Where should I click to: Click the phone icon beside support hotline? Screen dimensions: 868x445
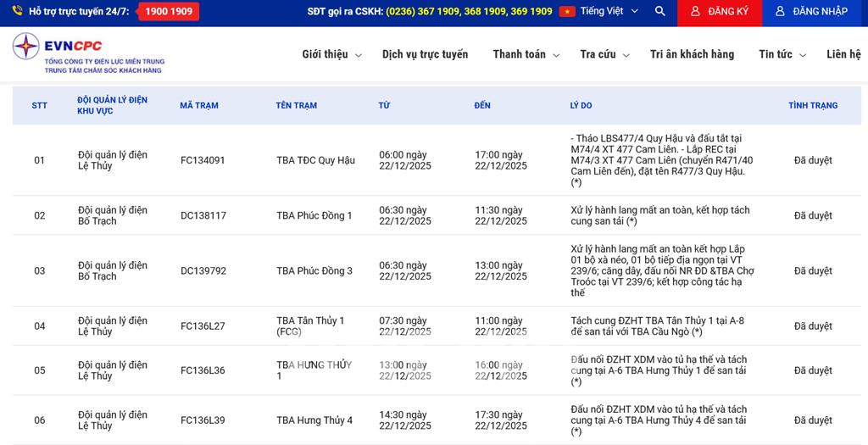click(x=18, y=12)
